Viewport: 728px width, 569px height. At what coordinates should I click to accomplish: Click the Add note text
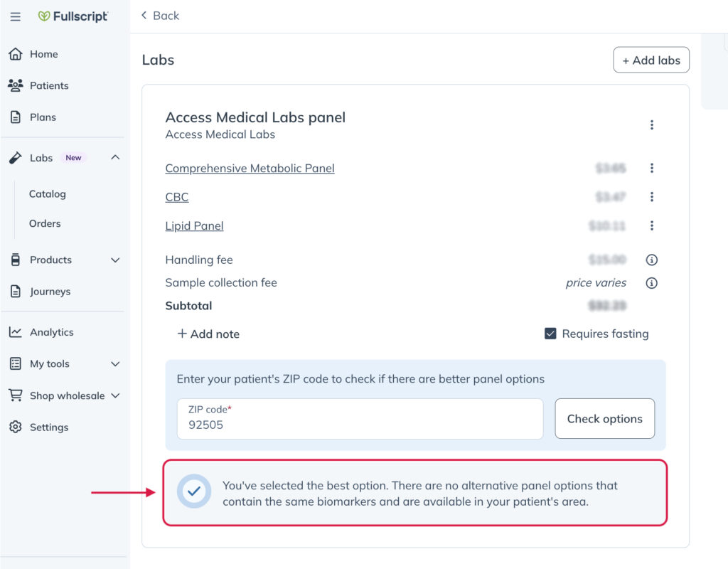coord(215,334)
